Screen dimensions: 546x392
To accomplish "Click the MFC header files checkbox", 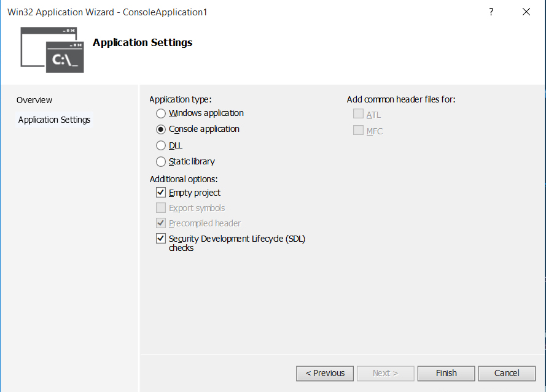I will tap(358, 130).
